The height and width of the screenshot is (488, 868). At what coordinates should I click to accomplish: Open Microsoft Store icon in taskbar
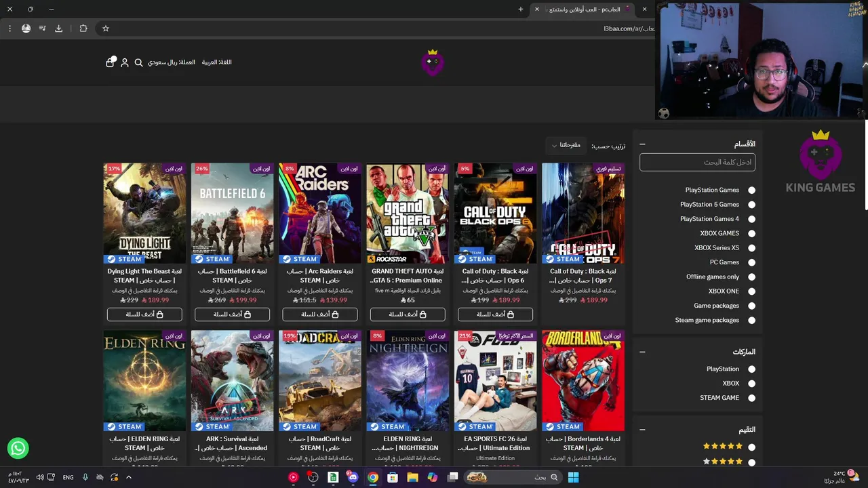coord(393,477)
